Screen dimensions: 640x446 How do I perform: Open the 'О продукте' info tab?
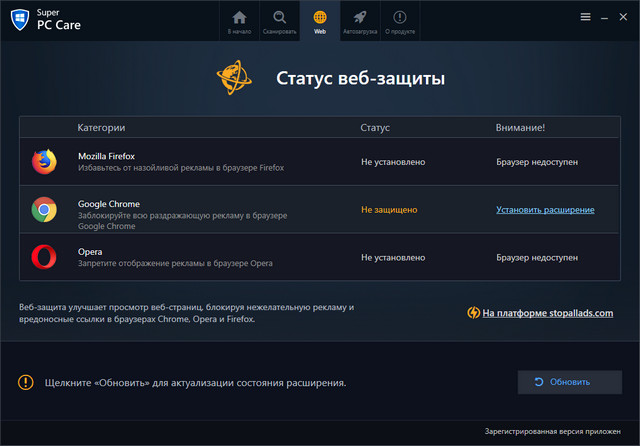point(400,21)
